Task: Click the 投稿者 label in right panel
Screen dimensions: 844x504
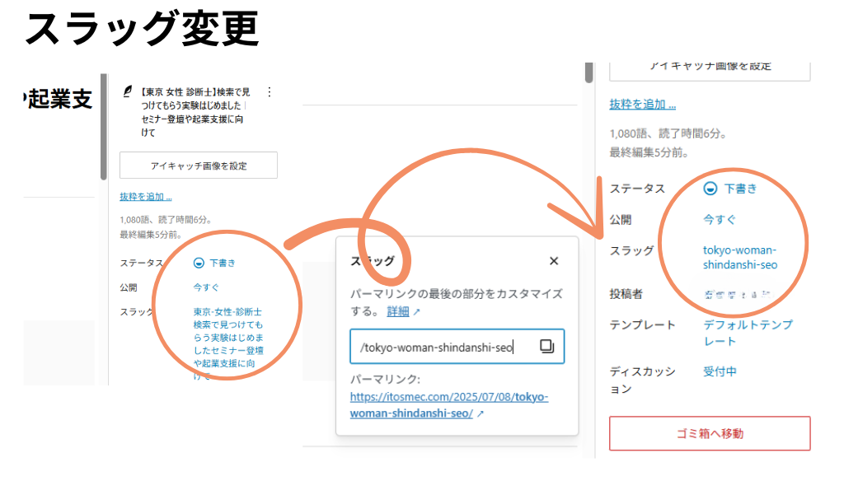Action: click(x=626, y=294)
